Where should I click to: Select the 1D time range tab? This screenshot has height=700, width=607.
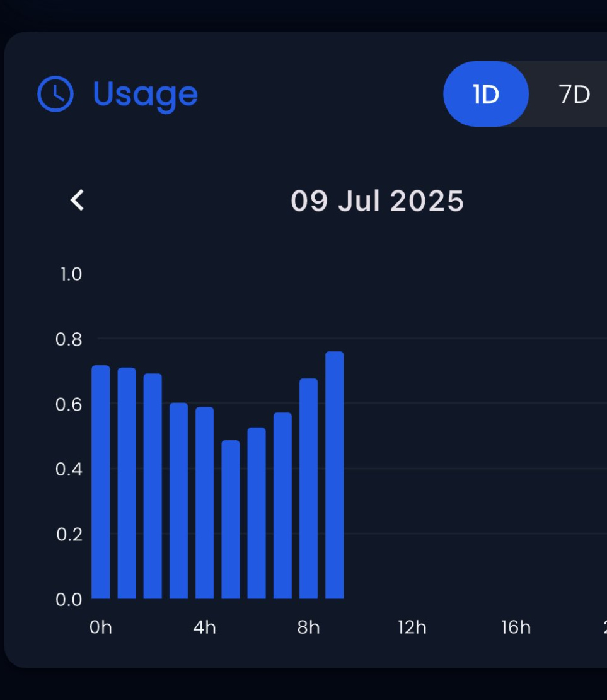[x=485, y=94]
